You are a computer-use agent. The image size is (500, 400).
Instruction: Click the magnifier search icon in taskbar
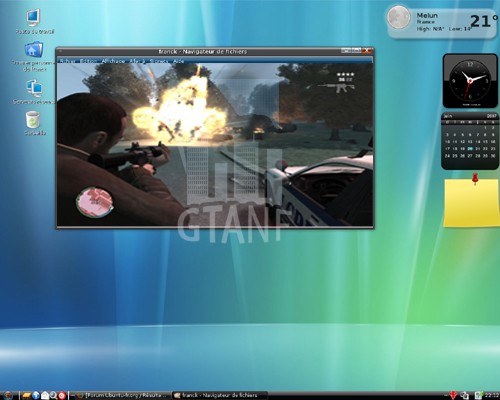tap(53, 395)
